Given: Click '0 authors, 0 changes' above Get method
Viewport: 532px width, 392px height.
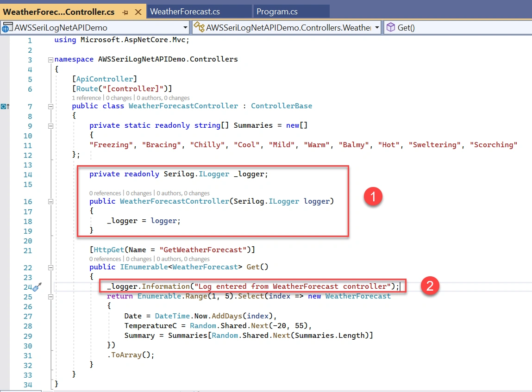Looking at the screenshot, I should click(x=183, y=259).
